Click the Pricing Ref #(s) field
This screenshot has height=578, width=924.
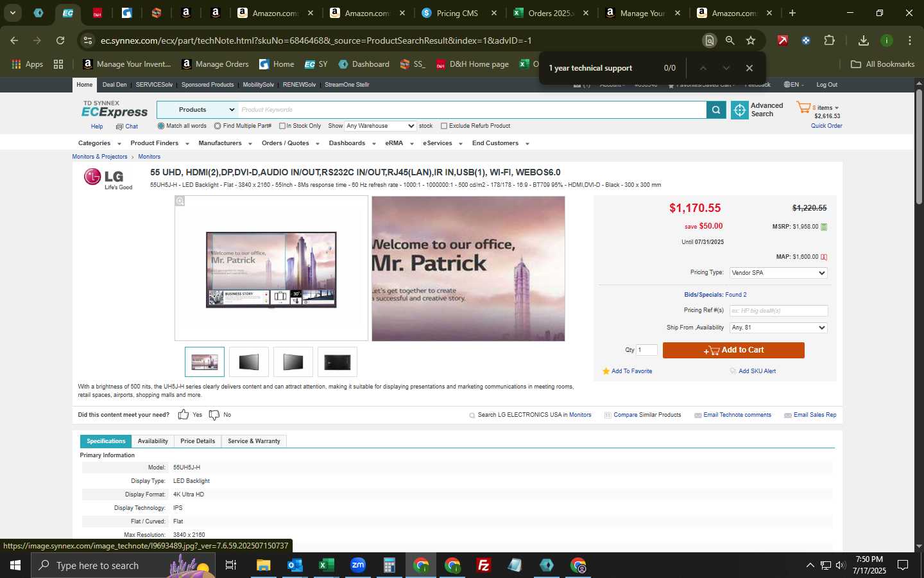pos(778,311)
